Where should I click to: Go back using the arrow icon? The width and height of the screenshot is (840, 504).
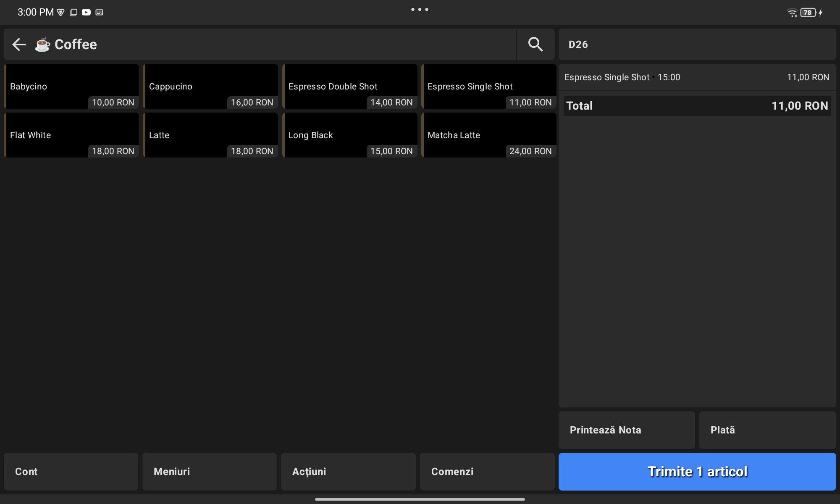(19, 44)
